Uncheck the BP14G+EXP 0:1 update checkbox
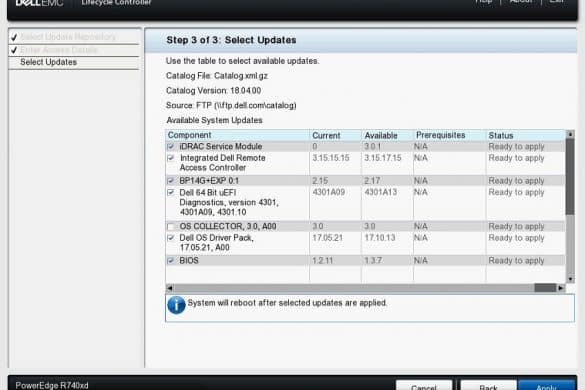 [171, 181]
